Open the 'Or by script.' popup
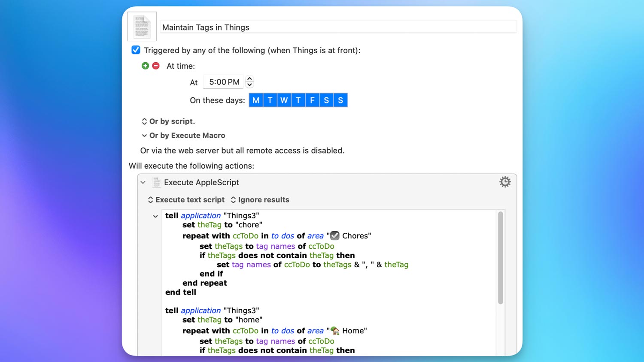 [168, 121]
